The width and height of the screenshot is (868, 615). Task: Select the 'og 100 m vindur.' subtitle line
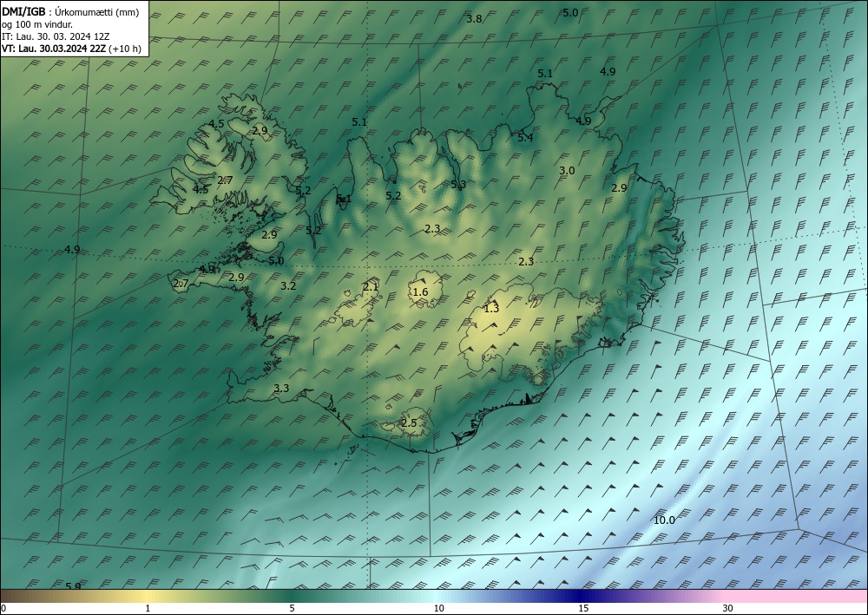tap(37, 24)
